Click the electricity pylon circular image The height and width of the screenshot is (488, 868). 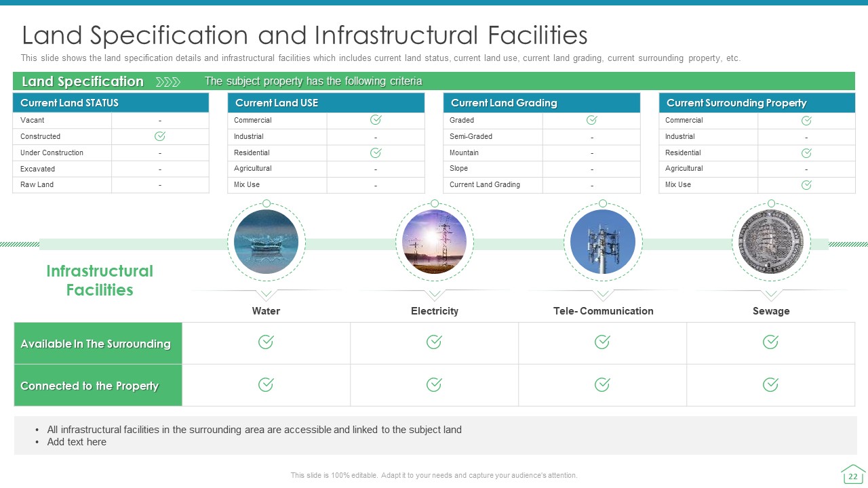click(x=434, y=242)
